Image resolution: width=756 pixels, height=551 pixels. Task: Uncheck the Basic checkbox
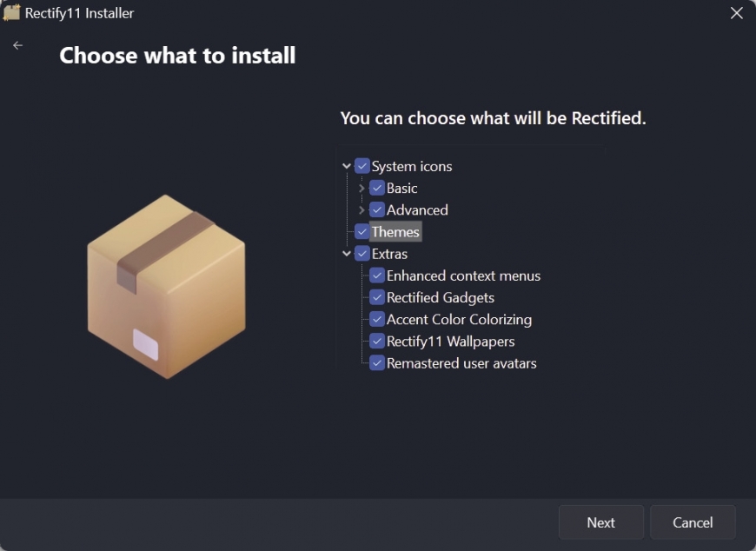(377, 188)
